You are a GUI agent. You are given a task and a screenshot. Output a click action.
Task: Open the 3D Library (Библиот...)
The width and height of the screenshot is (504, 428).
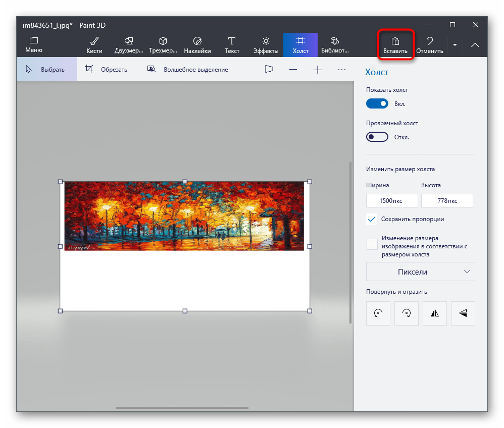point(334,44)
